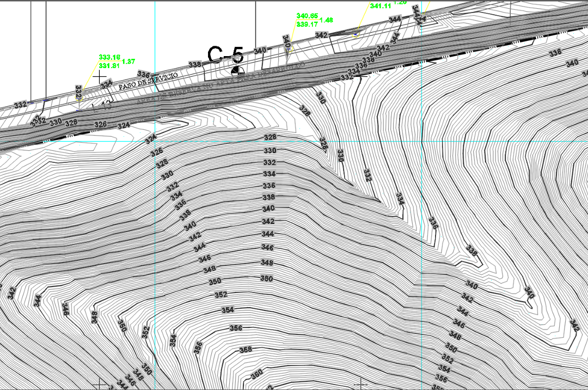Screen dimensions: 588x390
Task: Click the 358 contour label
Action: [246, 350]
